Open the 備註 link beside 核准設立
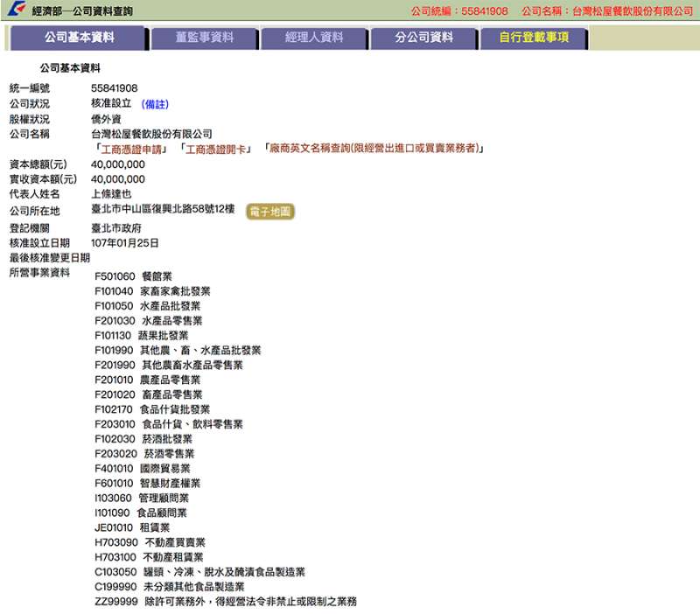This screenshot has width=700, height=614. (155, 104)
